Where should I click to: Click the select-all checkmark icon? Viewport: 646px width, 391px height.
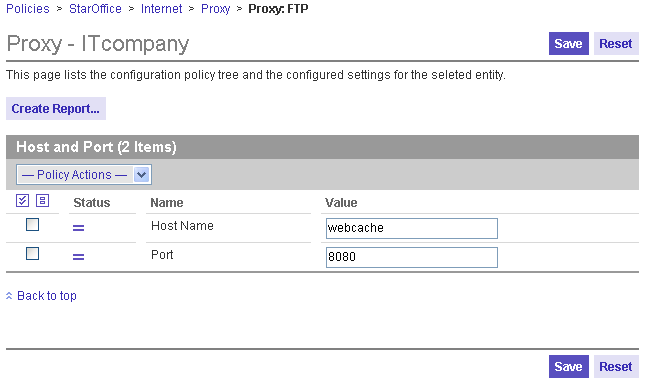(x=22, y=201)
